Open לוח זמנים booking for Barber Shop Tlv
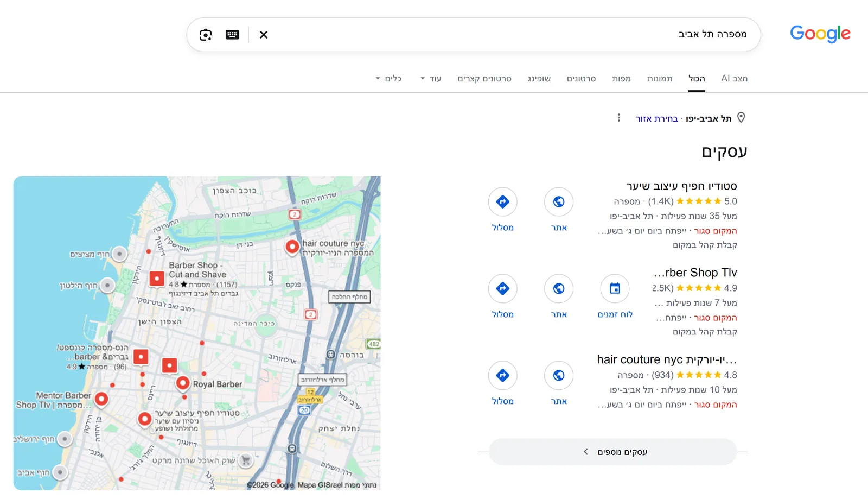The height and width of the screenshot is (499, 868). [615, 296]
